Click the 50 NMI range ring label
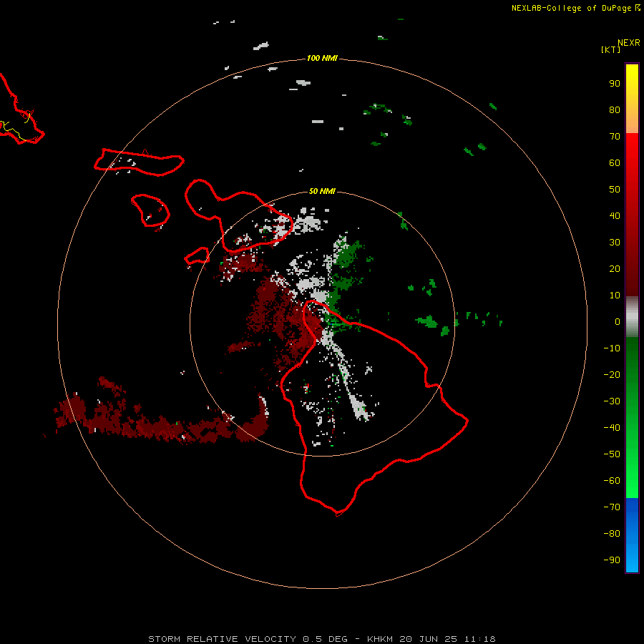This screenshot has width=644, height=644. click(322, 191)
